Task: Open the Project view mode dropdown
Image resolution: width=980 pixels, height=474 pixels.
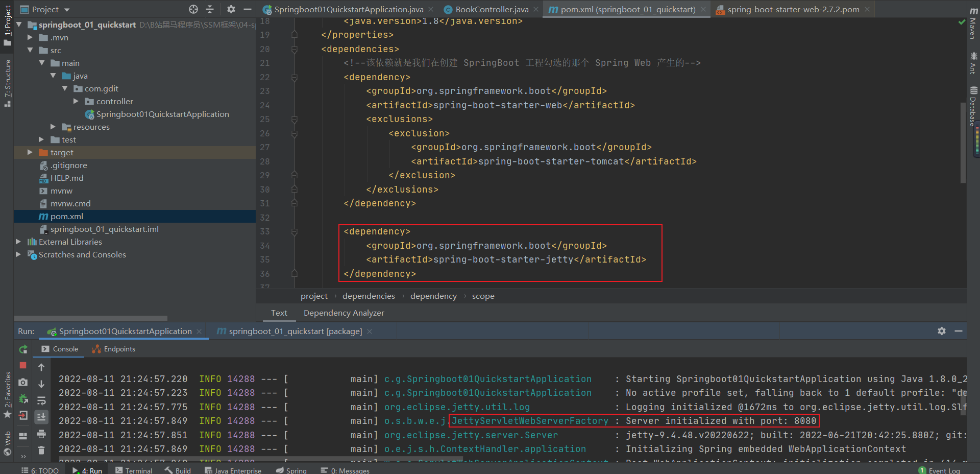Action: (x=48, y=9)
